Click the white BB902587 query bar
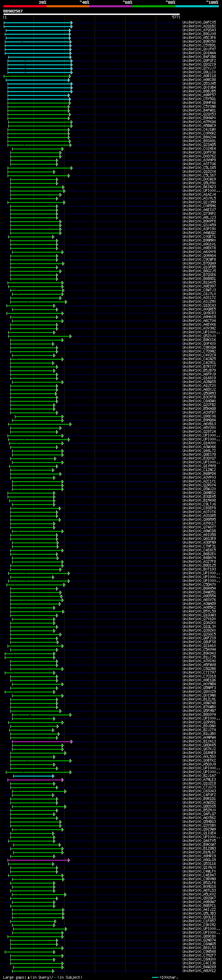The height and width of the screenshot is (980, 222). click(92, 15)
